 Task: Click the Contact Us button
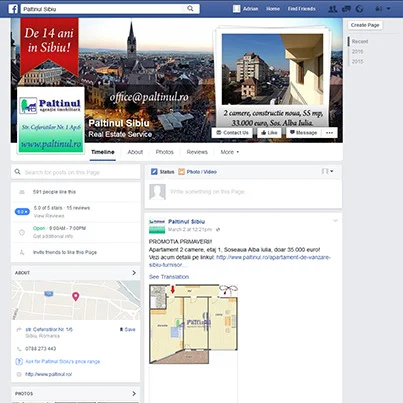(x=232, y=133)
